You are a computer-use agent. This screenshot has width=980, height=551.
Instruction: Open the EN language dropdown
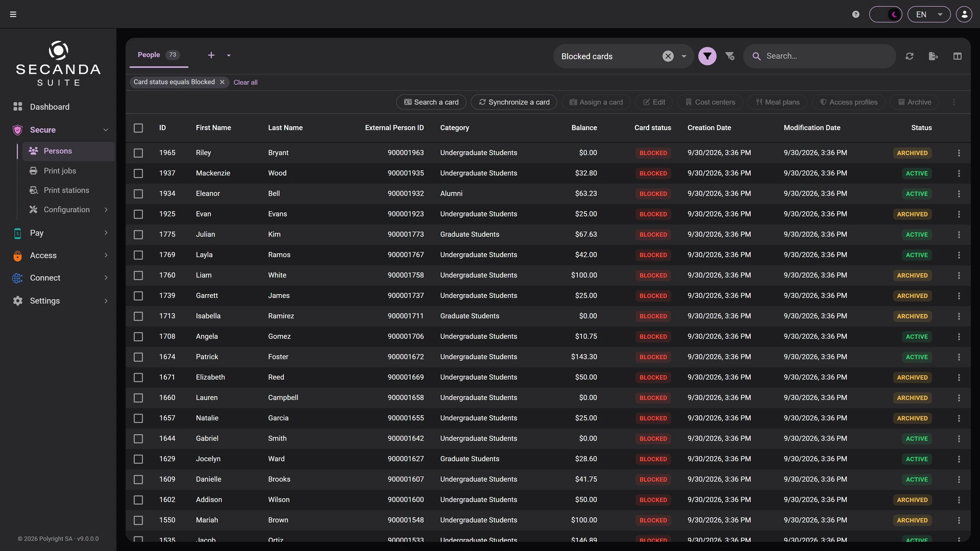pos(929,14)
